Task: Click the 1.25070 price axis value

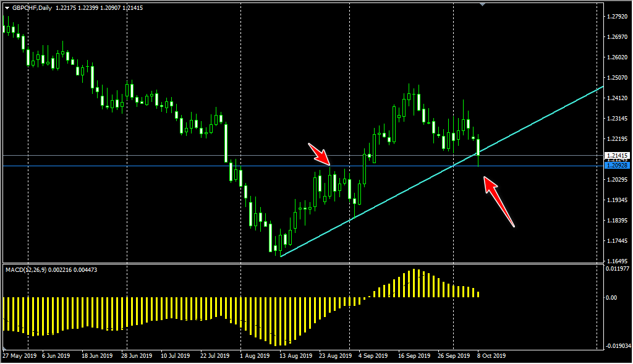Action: [x=618, y=77]
